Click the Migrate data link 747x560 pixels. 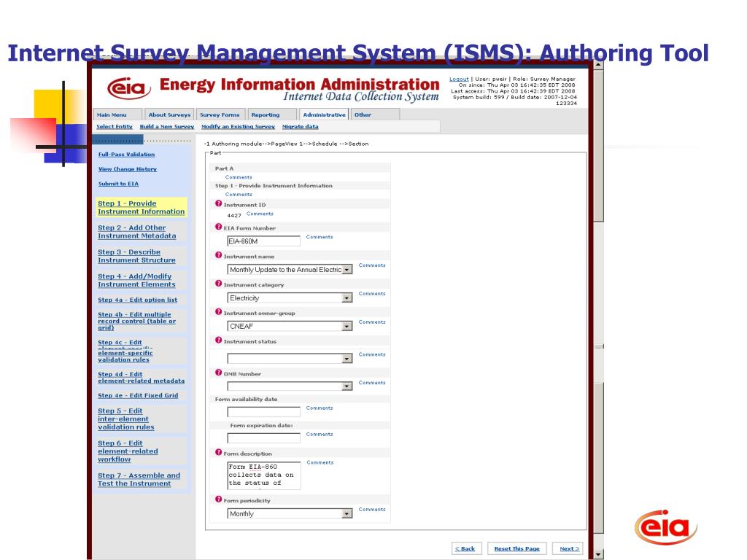tap(300, 127)
